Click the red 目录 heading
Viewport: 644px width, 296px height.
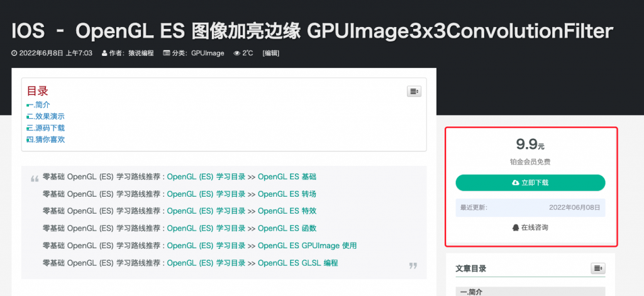pyautogui.click(x=37, y=91)
